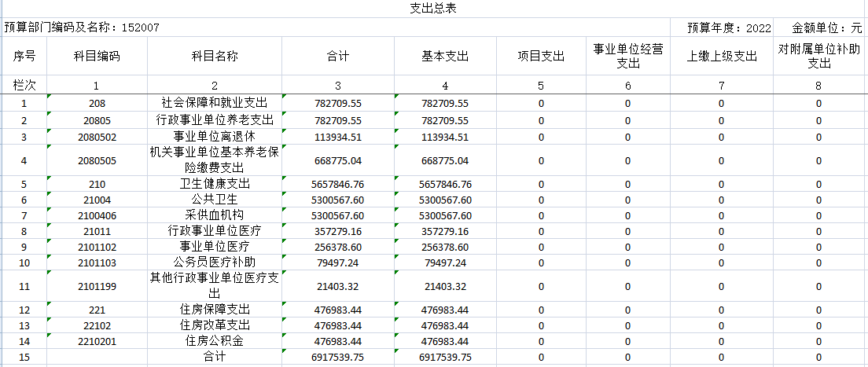Screen dimensions: 868x367
Task: Select the 事业单位经营支出 header cell
Action: click(627, 56)
